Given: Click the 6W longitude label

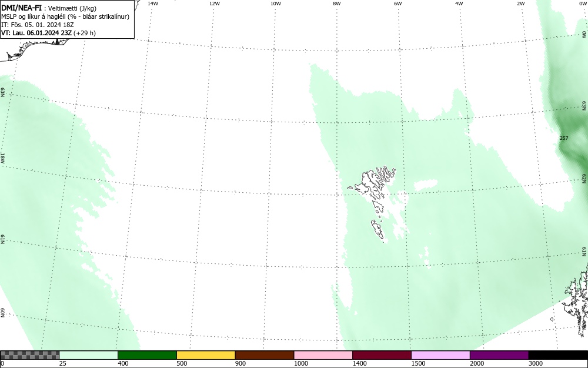Looking at the screenshot, I should 398,4.
